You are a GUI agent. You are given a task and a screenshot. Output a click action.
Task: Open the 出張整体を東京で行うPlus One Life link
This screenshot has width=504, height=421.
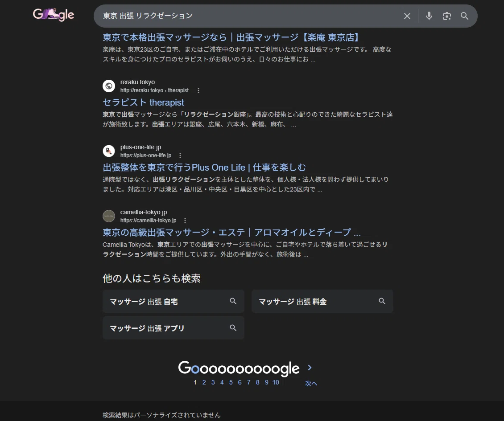tap(204, 168)
